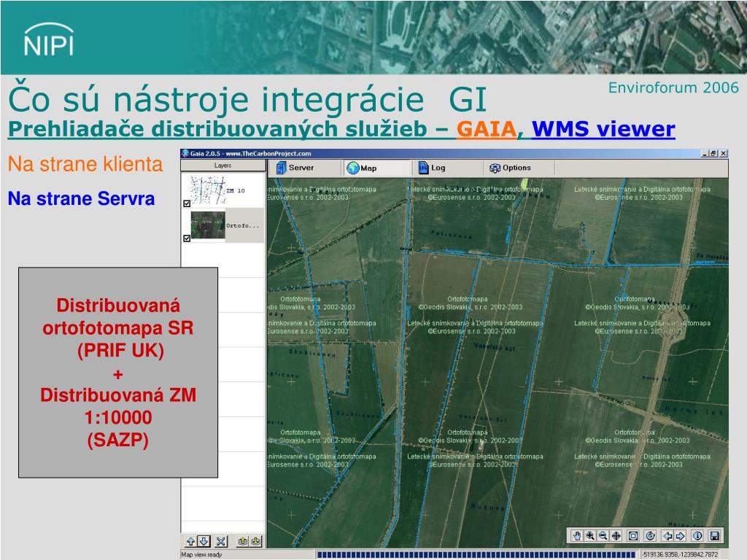The image size is (747, 560).
Task: Click the Gaia app icon in title bar
Action: coord(185,153)
